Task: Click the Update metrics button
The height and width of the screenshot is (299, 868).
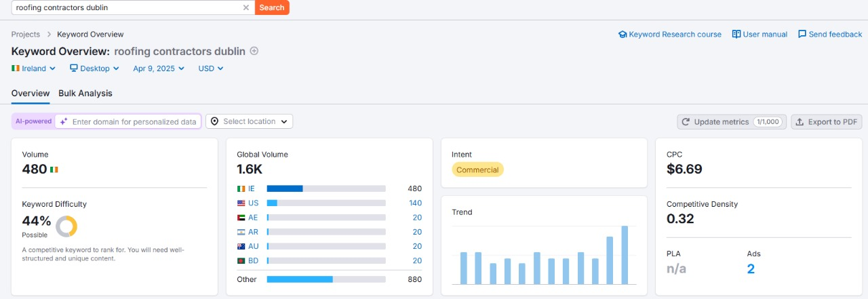Action: (x=732, y=121)
